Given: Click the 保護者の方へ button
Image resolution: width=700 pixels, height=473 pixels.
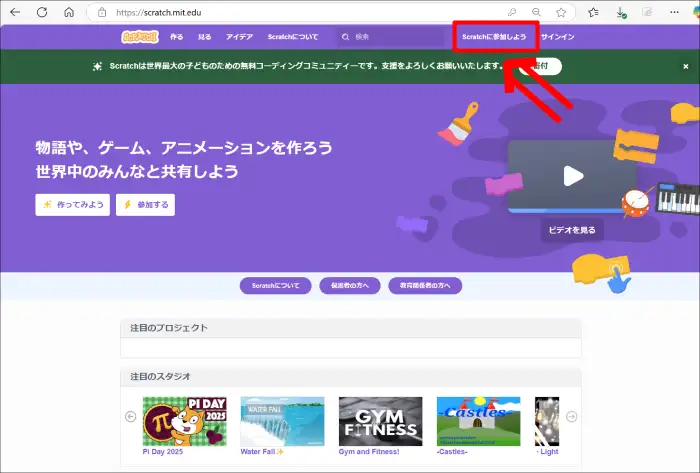Looking at the screenshot, I should click(x=350, y=286).
